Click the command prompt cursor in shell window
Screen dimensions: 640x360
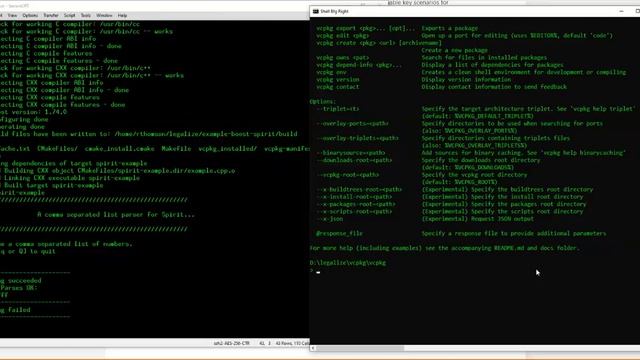(x=318, y=272)
